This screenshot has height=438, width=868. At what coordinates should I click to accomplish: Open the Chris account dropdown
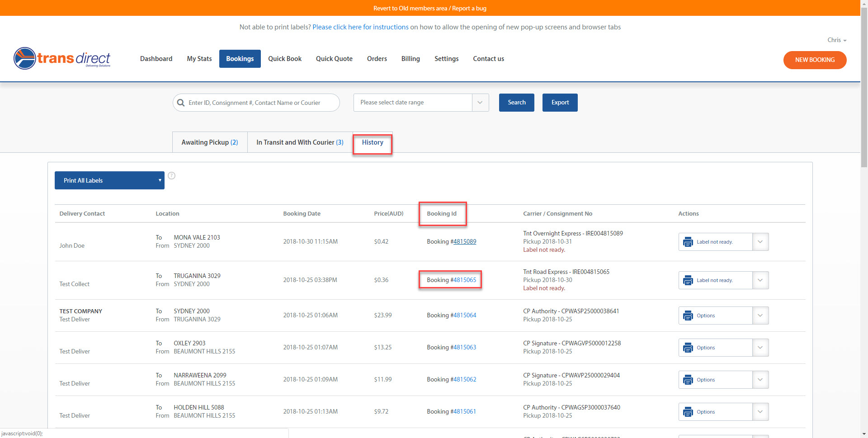coord(836,40)
